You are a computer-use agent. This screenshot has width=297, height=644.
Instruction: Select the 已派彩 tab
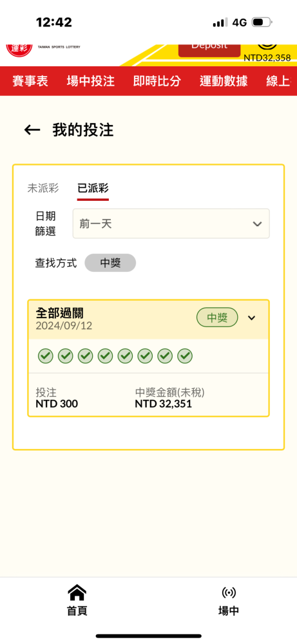point(93,189)
